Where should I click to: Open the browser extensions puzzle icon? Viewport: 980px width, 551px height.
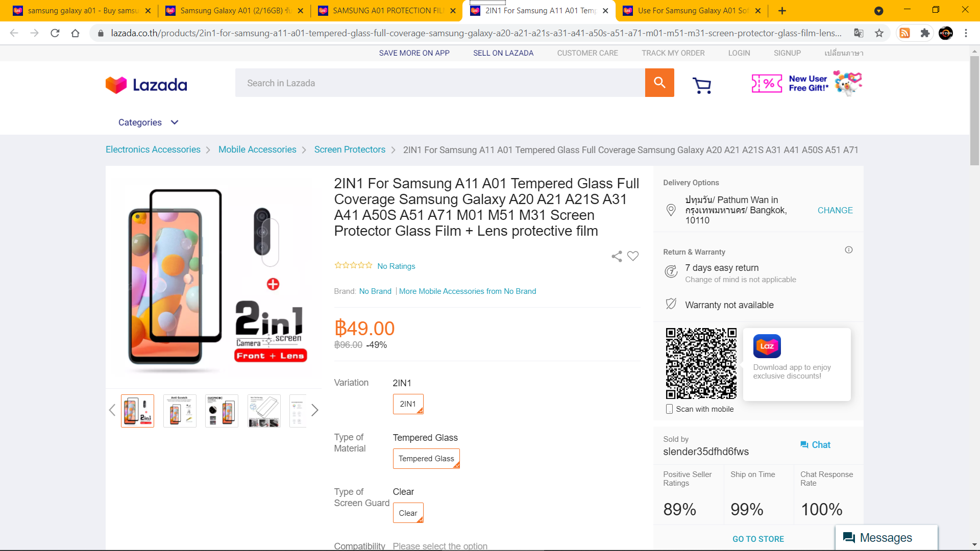(x=925, y=33)
